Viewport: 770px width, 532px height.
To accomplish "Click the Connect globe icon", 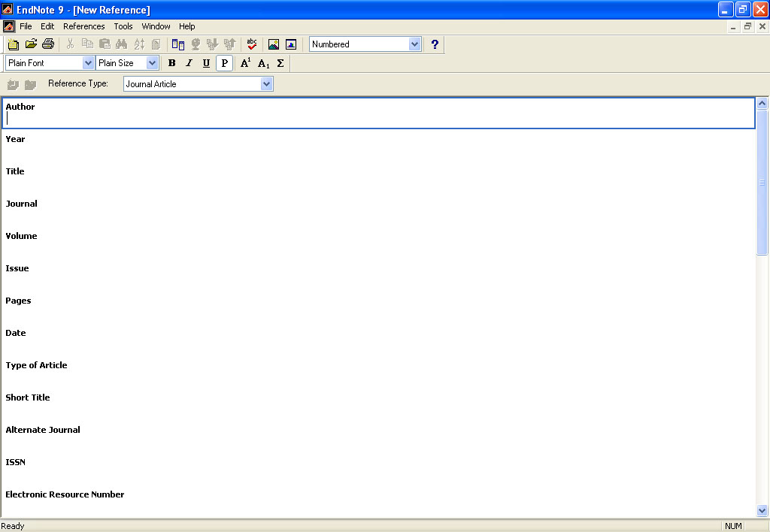I will click(196, 44).
